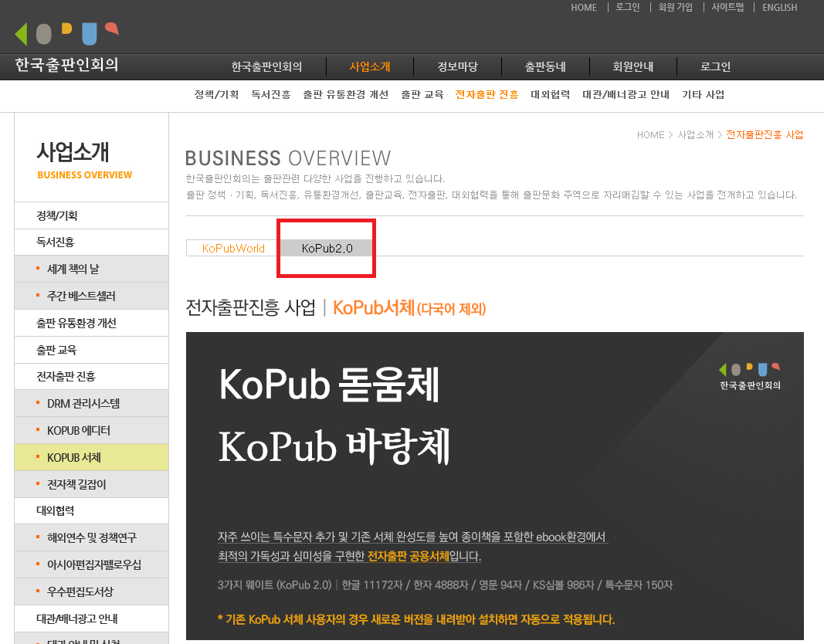This screenshot has height=644, width=824.
Task: Select 정책/기획 in the sub-navigation
Action: point(216,94)
